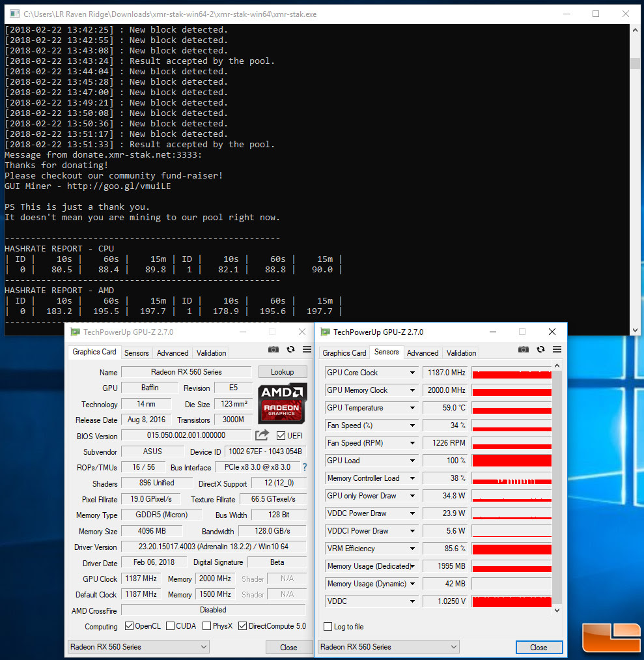Toggle the OpenCL checkbox

pos(129,626)
